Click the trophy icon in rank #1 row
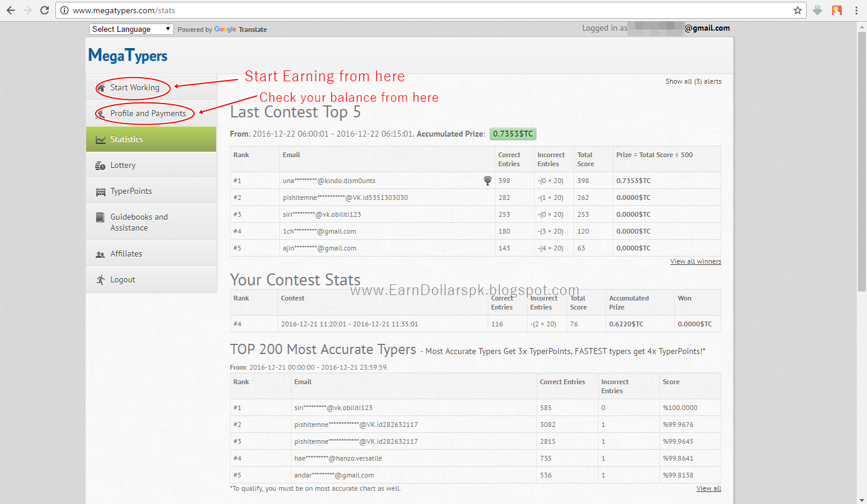This screenshot has width=867, height=504. 488,180
